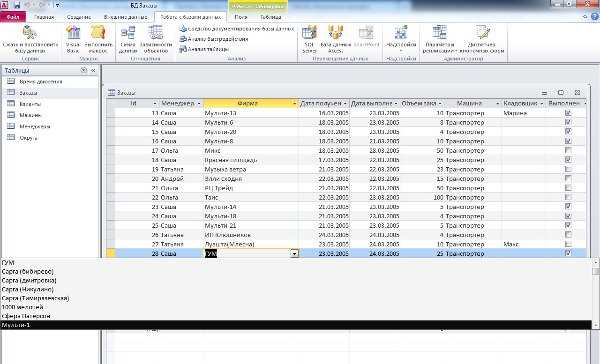The height and width of the screenshot is (364, 600).
Task: Launch Средство документирования базы данных
Action: [237, 29]
